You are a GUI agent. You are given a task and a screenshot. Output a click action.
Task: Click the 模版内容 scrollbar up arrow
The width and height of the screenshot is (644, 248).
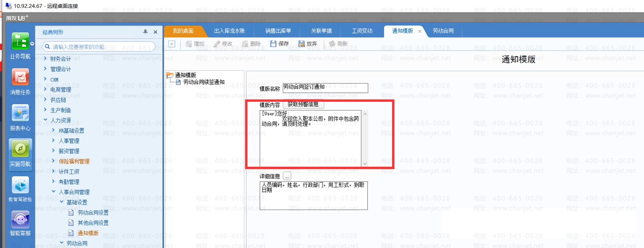point(365,114)
